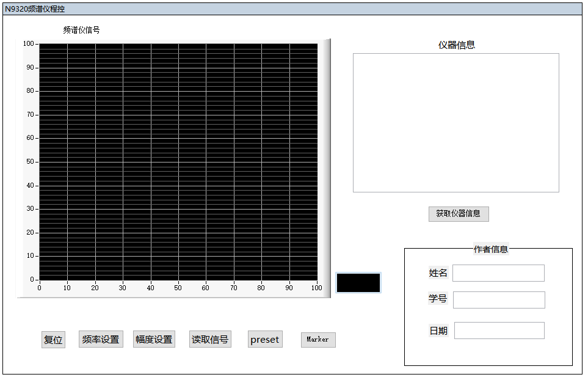This screenshot has height=380, width=588.
Task: Click 获取仪器信息 to fetch instrument info
Action: pos(458,214)
